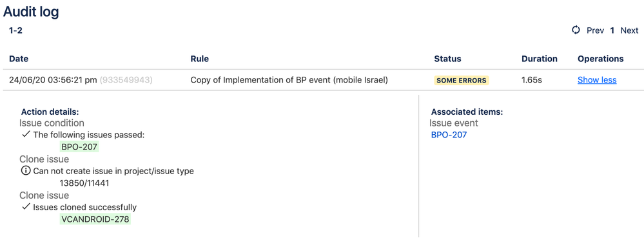Select page number 1 in pagination
Image resolution: width=644 pixels, height=238 pixels.
coord(612,30)
